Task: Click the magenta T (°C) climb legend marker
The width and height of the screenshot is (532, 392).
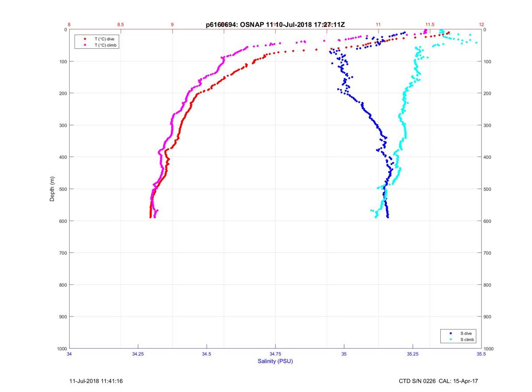Action: point(85,45)
